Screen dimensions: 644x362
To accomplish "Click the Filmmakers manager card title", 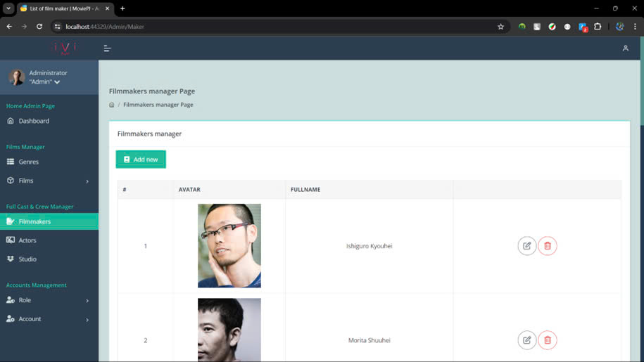I will coord(149,134).
